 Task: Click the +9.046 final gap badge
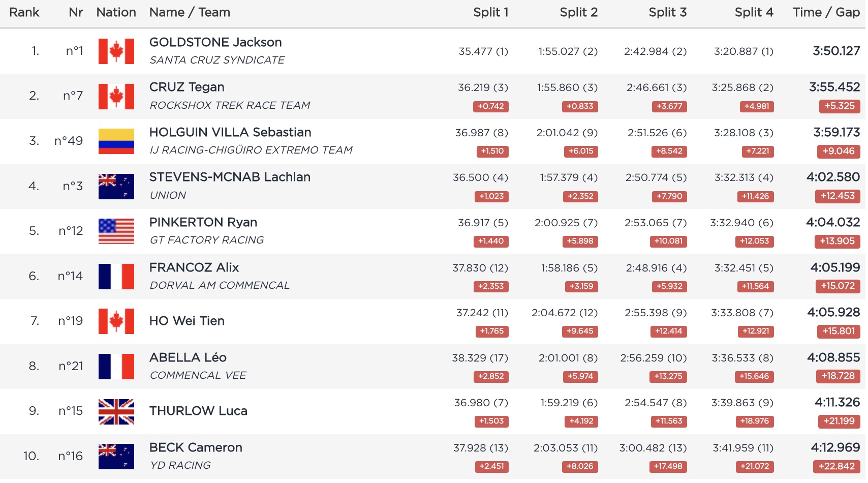[839, 151]
